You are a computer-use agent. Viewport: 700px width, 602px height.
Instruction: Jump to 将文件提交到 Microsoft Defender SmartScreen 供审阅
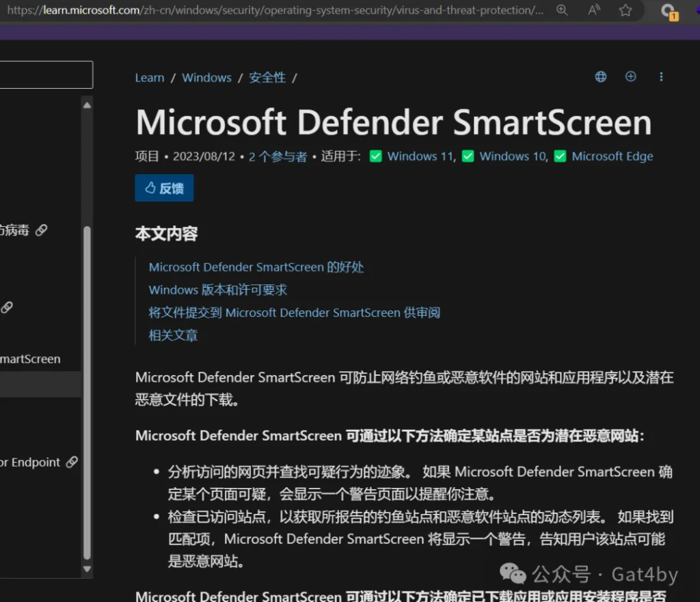click(x=294, y=313)
